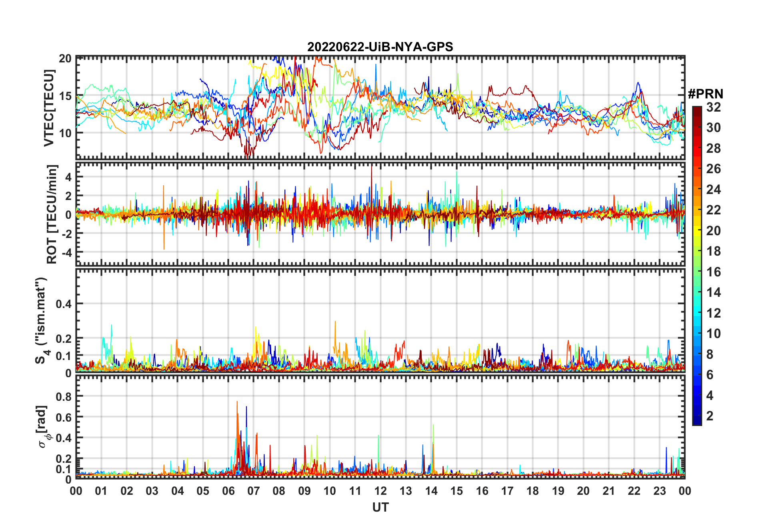Screen dimensions: 761x532
Task: Click ROT axis tick label -2
Action: click(66, 234)
